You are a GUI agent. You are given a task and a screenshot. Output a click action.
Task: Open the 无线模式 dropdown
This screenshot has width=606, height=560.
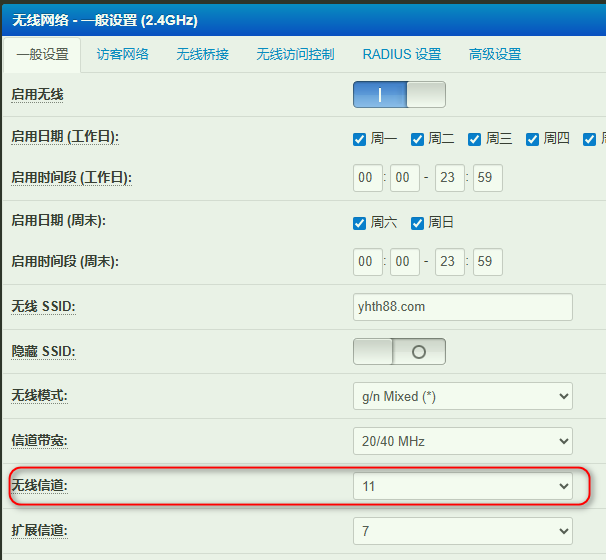[462, 396]
